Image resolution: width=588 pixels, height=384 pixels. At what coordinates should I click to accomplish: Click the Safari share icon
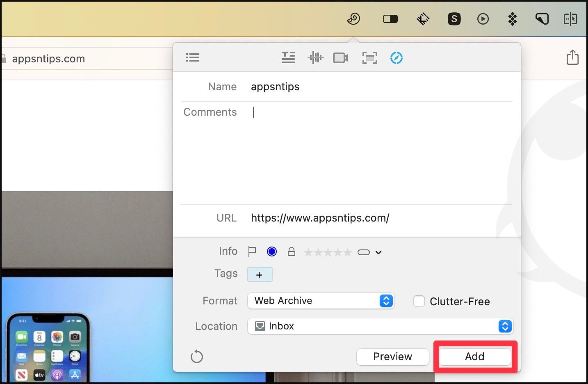pyautogui.click(x=572, y=57)
